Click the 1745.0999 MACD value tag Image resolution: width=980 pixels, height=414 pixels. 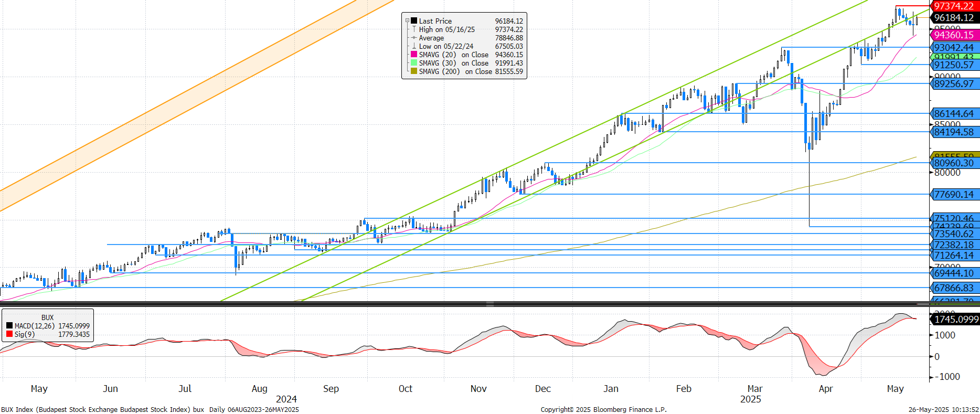click(956, 320)
